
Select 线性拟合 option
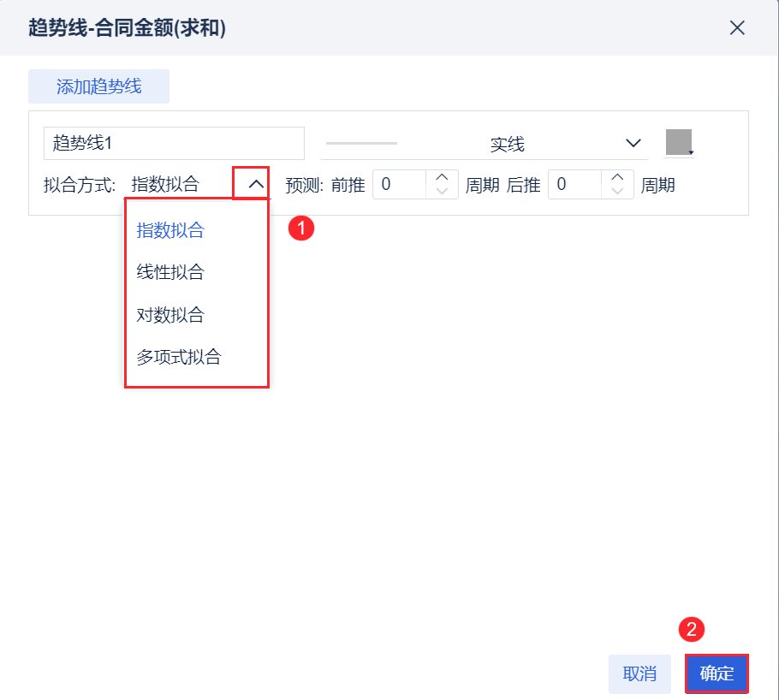tap(170, 272)
